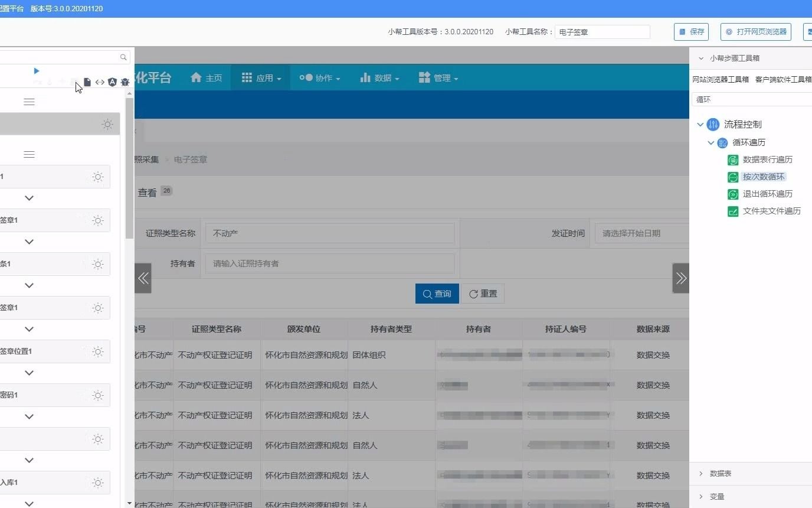Collapse left panel with double-left arrow
This screenshot has width=812, height=508.
click(x=143, y=278)
